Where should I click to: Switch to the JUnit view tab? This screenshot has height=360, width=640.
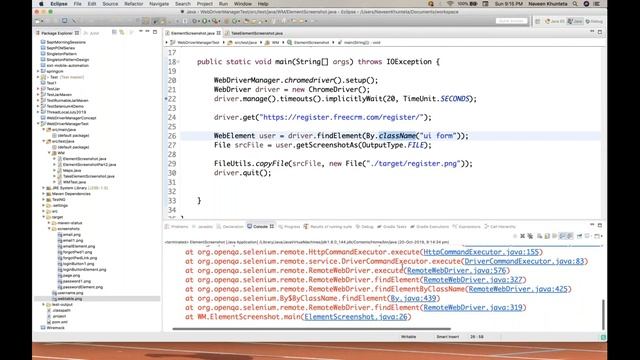pyautogui.click(x=92, y=33)
